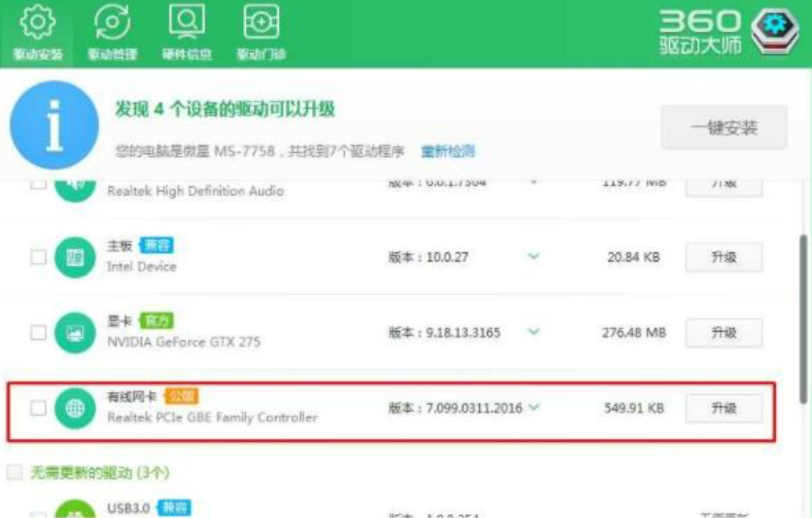Click the 276.48 MB size value
This screenshot has width=812, height=518.
pyautogui.click(x=634, y=333)
